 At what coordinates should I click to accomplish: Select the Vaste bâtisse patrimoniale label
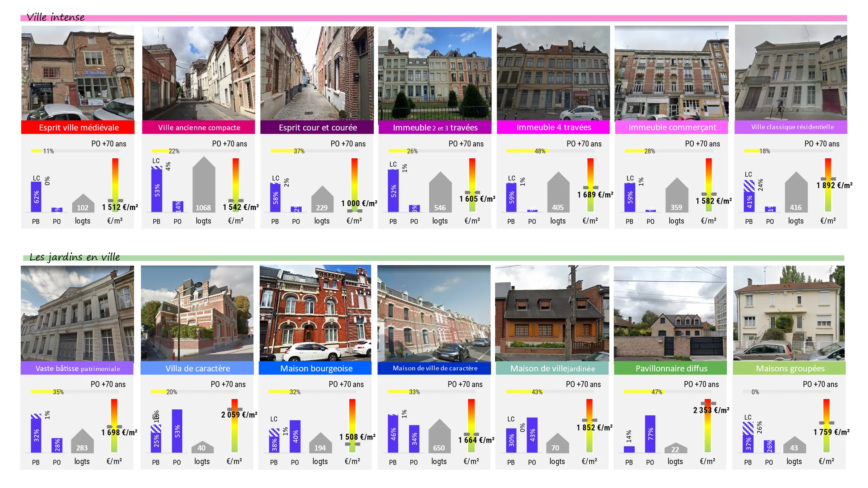pyautogui.click(x=77, y=368)
